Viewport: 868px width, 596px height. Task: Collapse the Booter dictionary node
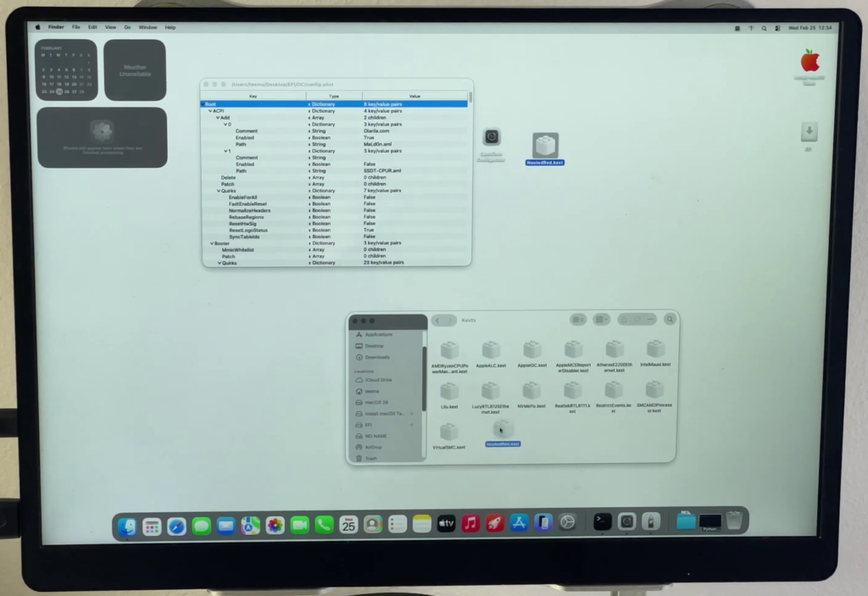tap(213, 243)
